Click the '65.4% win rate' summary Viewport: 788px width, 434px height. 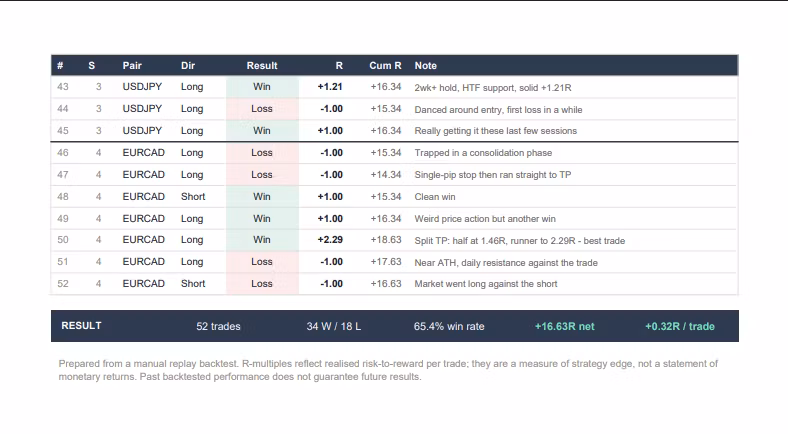[449, 327]
